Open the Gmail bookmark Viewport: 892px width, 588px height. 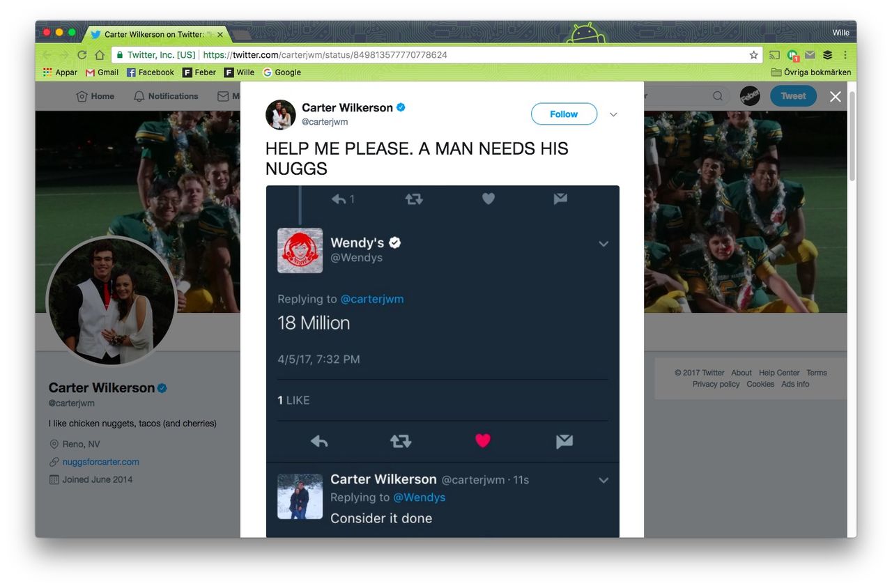(x=102, y=72)
